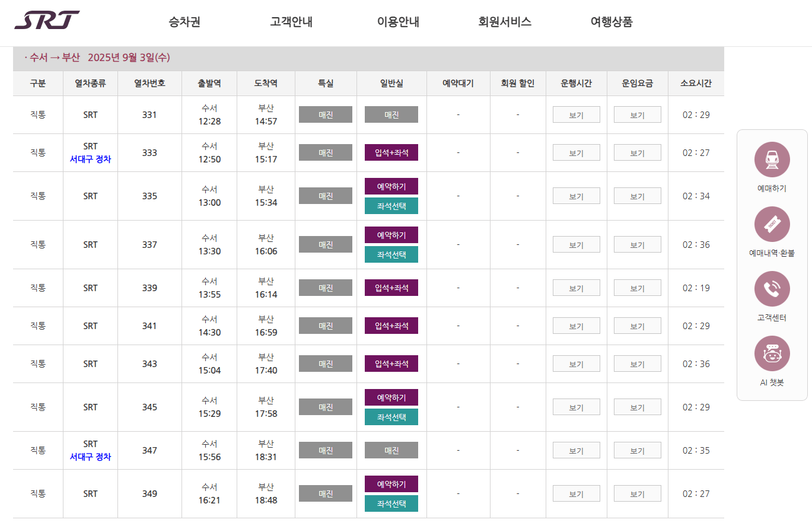812x526 pixels.
Task: Select 입석+좌석 for train 339
Action: (391, 288)
